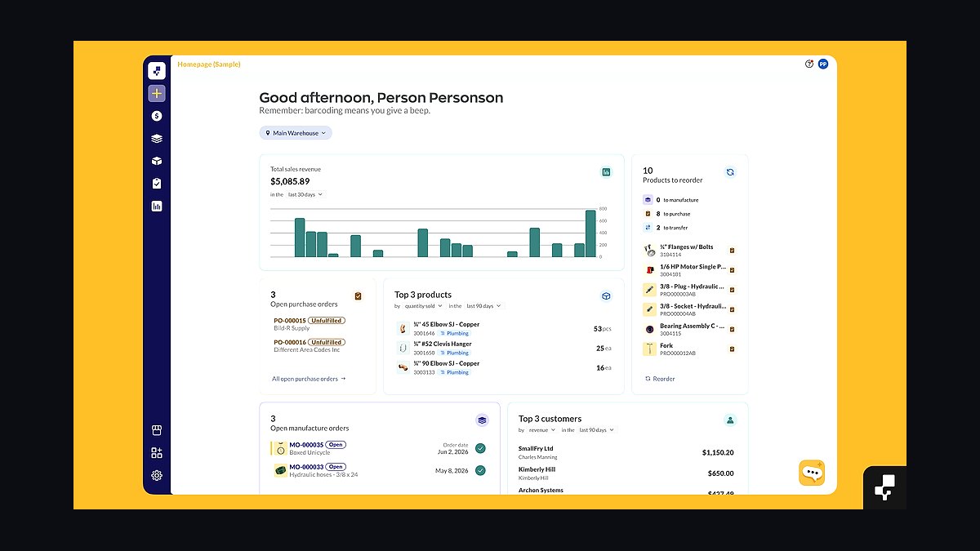Screen dimensions: 980x551
Task: Click Plumbing tag under Clevis Hanger
Action: click(454, 353)
